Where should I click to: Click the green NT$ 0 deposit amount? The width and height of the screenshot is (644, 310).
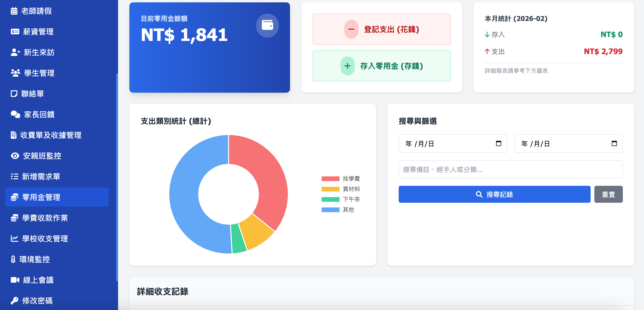pyautogui.click(x=612, y=35)
